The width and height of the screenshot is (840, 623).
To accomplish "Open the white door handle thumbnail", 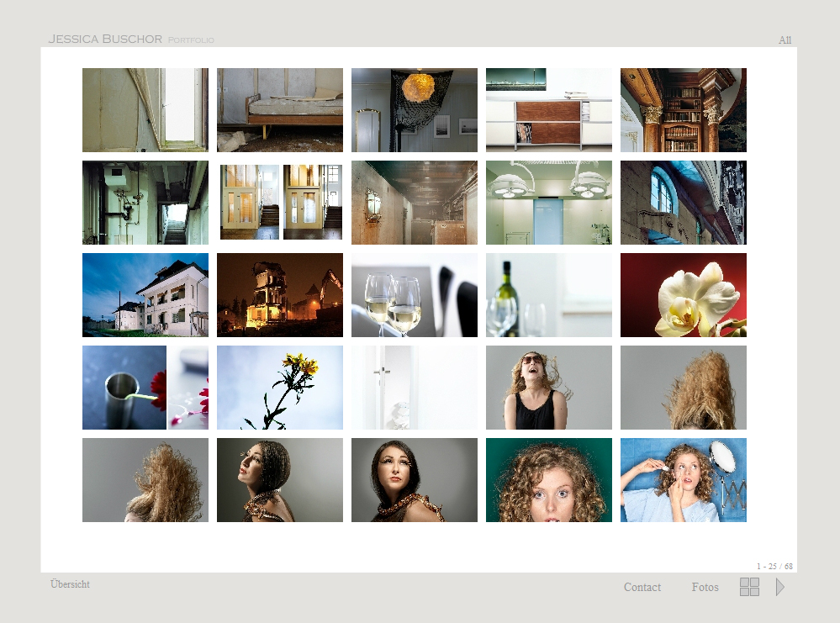I will click(x=414, y=388).
